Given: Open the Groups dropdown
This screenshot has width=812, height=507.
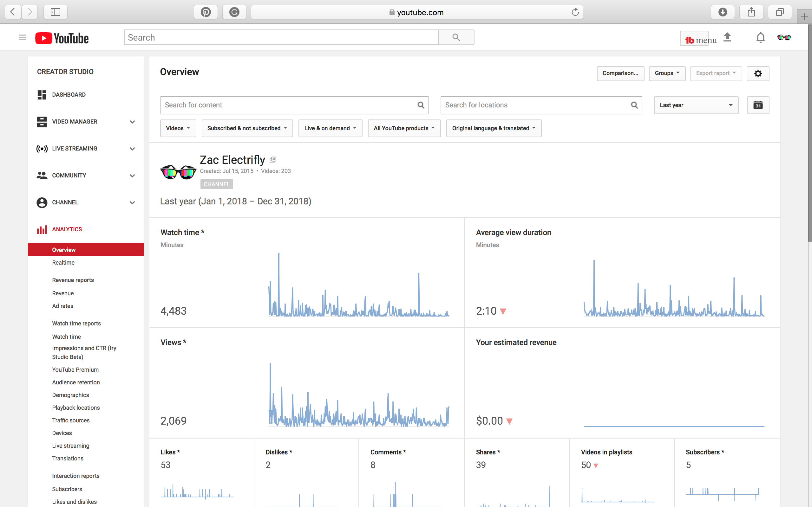Looking at the screenshot, I should (x=667, y=74).
